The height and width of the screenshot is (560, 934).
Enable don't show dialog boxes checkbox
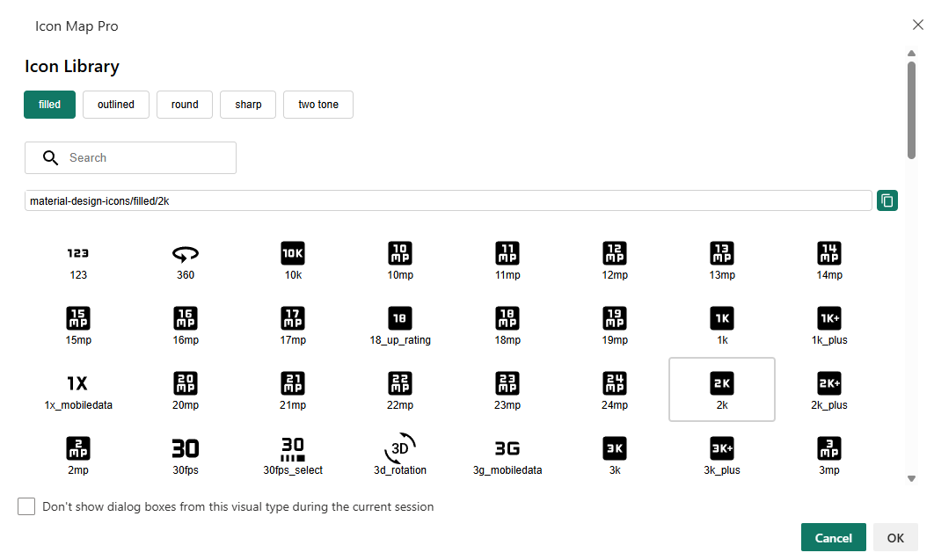[26, 506]
